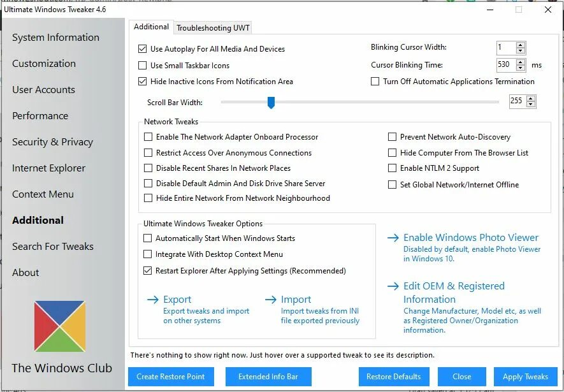Open Performance section in sidebar

click(40, 116)
